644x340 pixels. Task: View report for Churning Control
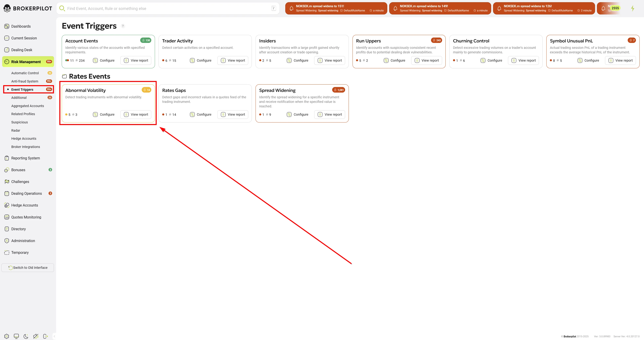(x=523, y=60)
